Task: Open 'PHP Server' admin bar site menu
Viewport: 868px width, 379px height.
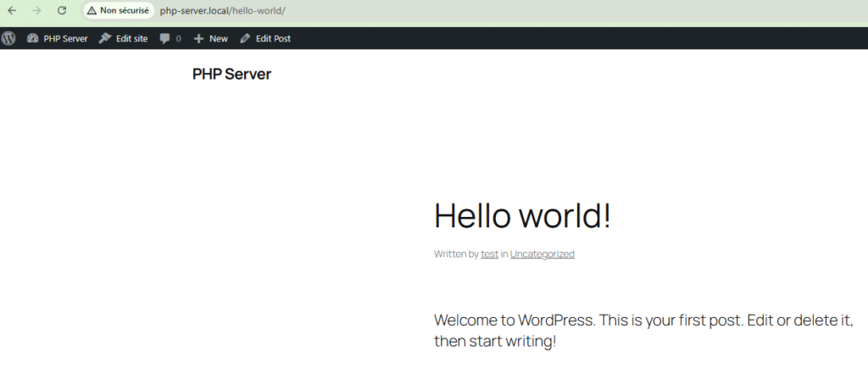Action: coord(65,38)
